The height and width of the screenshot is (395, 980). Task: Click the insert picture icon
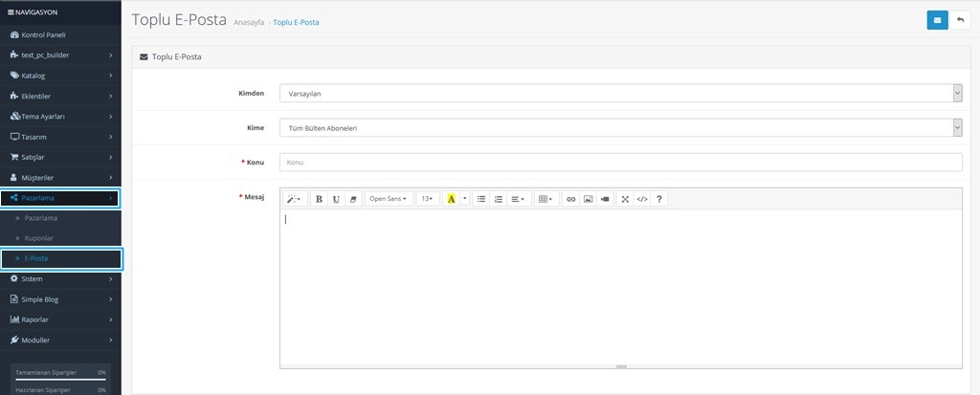pyautogui.click(x=588, y=199)
